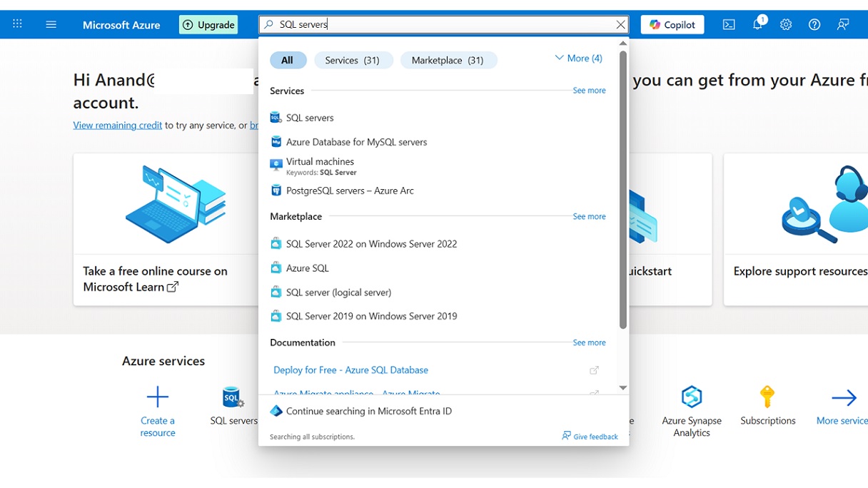Click the SQL server (logical server) bag icon

tap(276, 293)
